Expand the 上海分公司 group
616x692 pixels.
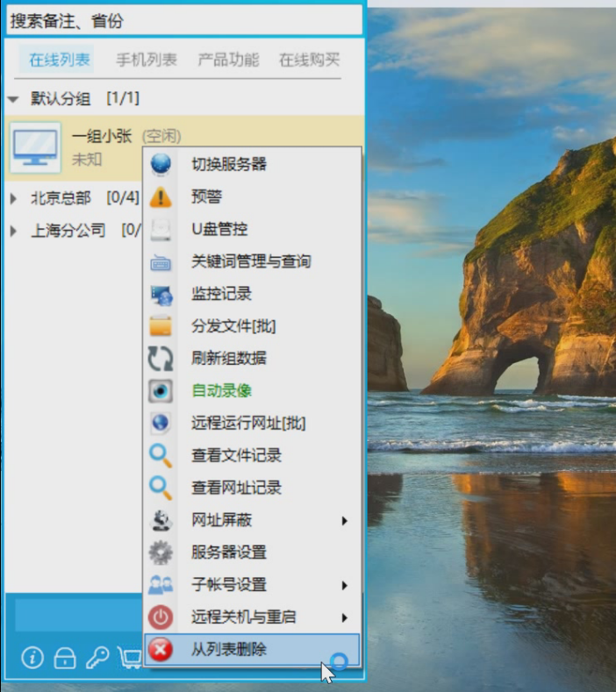tap(13, 232)
